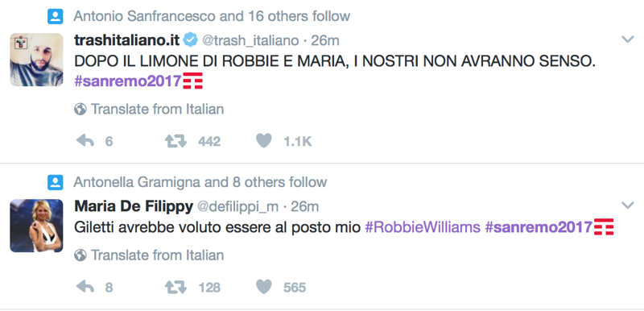Click the globe icon under Maria De Filippy's tweet

(80, 255)
